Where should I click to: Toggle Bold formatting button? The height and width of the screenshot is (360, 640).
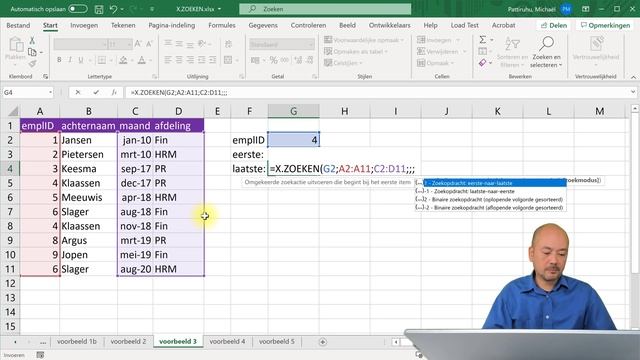click(x=59, y=60)
